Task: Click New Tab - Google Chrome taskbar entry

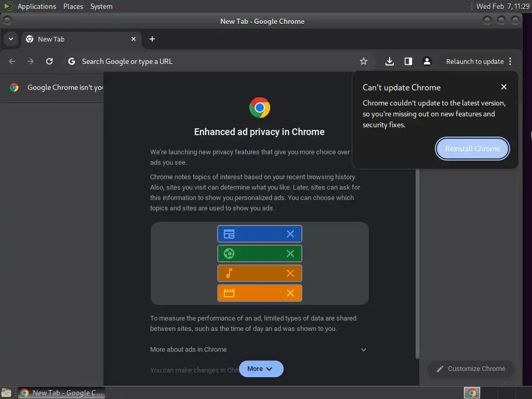Action: pyautogui.click(x=62, y=393)
